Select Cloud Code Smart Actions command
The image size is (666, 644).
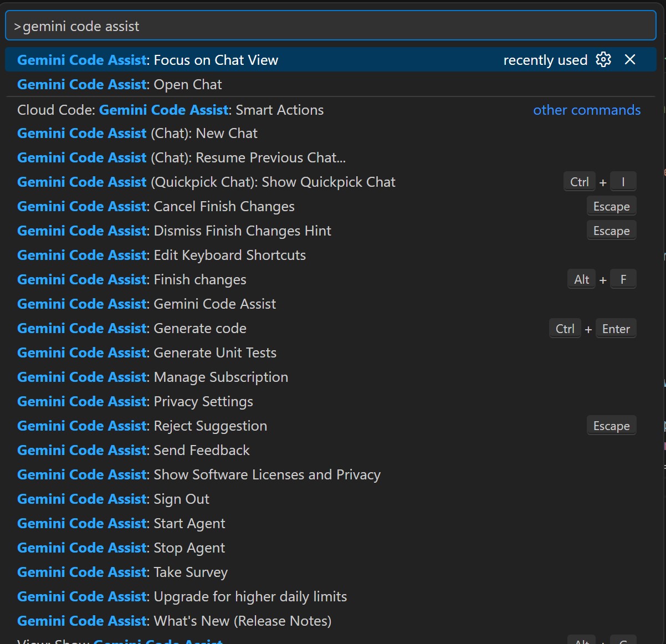[331, 110]
